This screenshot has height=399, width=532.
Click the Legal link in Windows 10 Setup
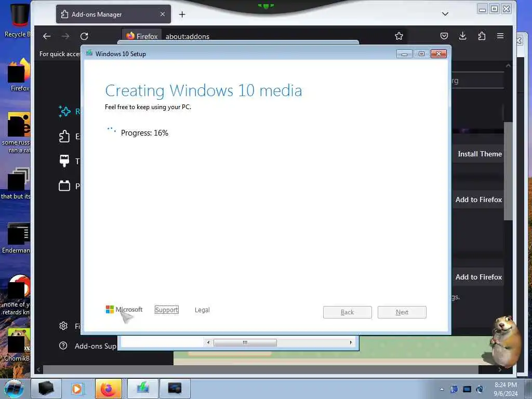(x=202, y=310)
